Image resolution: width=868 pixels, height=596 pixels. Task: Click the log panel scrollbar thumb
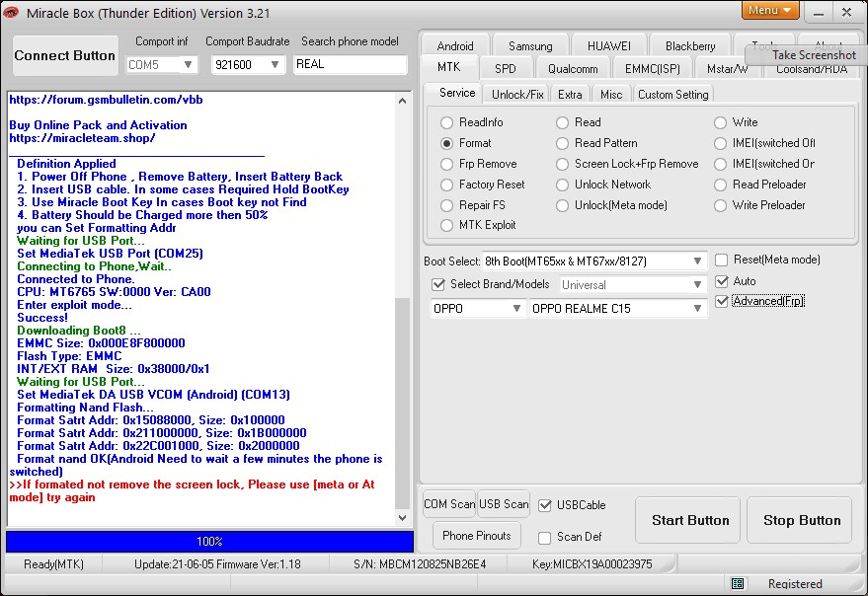(403, 403)
